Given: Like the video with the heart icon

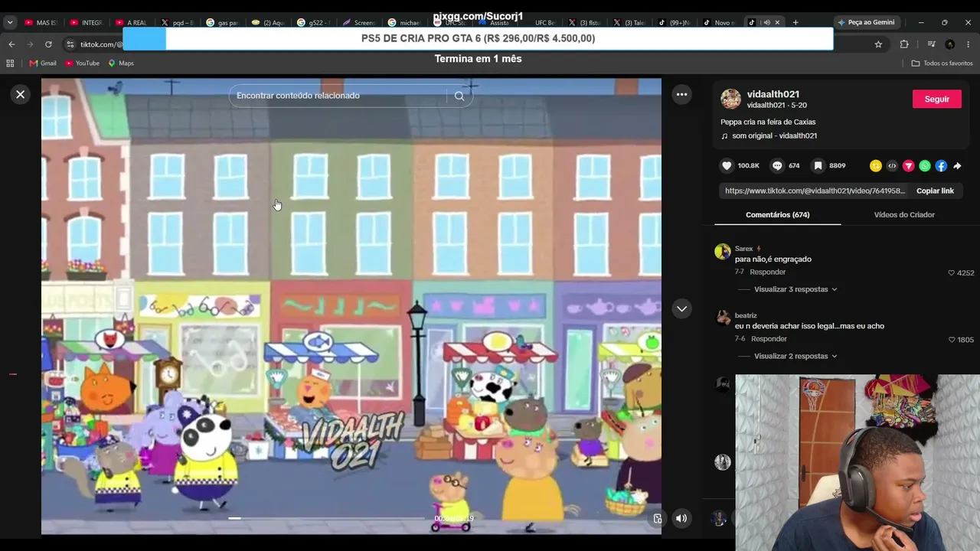Looking at the screenshot, I should pyautogui.click(x=727, y=165).
